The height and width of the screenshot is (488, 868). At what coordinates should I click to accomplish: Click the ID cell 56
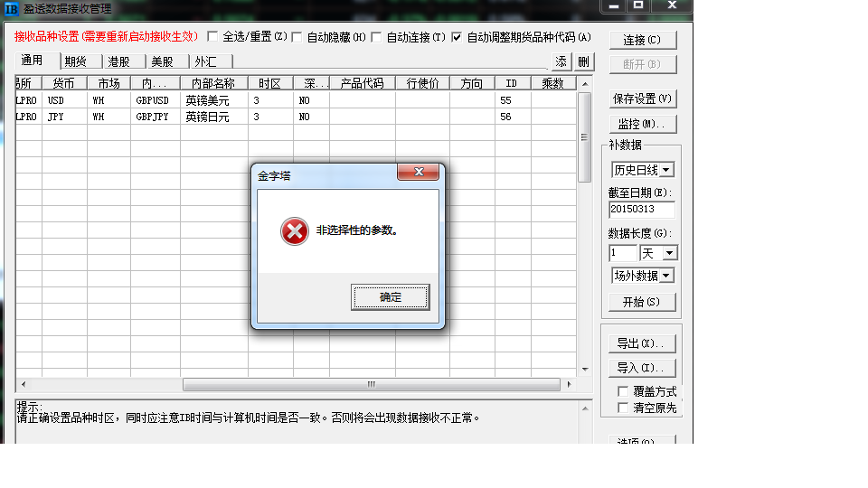click(x=514, y=117)
